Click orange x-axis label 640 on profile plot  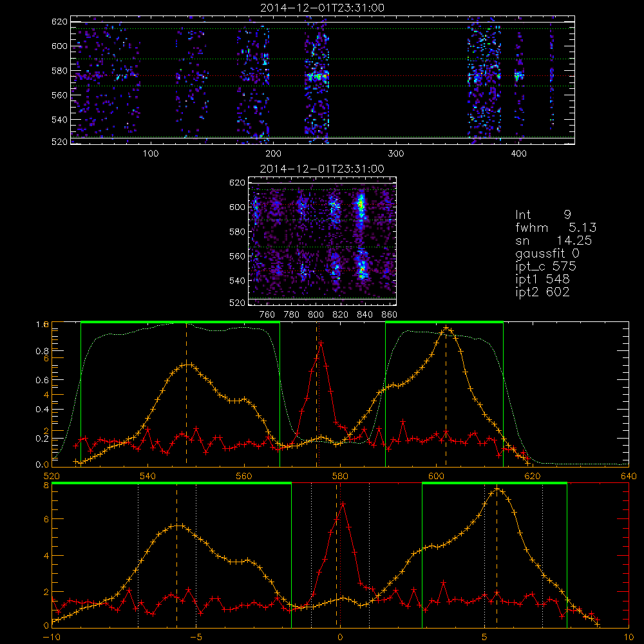click(629, 476)
